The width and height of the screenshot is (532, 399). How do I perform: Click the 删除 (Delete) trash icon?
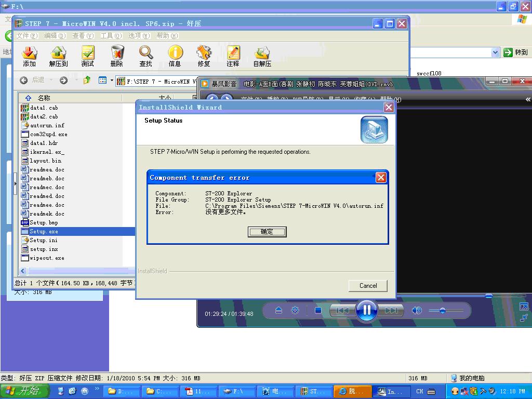click(117, 56)
